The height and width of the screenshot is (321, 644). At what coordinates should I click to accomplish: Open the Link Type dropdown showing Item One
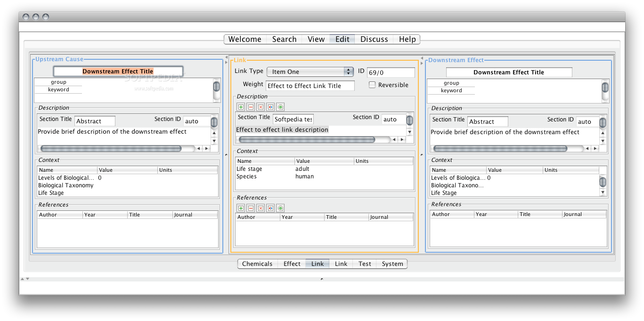tap(310, 72)
